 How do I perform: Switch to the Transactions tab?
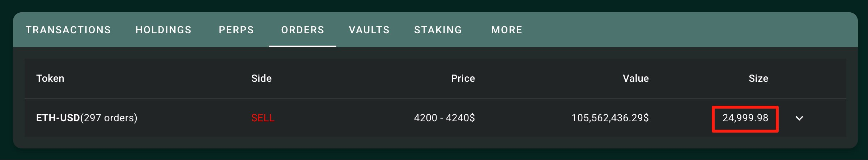point(68,30)
